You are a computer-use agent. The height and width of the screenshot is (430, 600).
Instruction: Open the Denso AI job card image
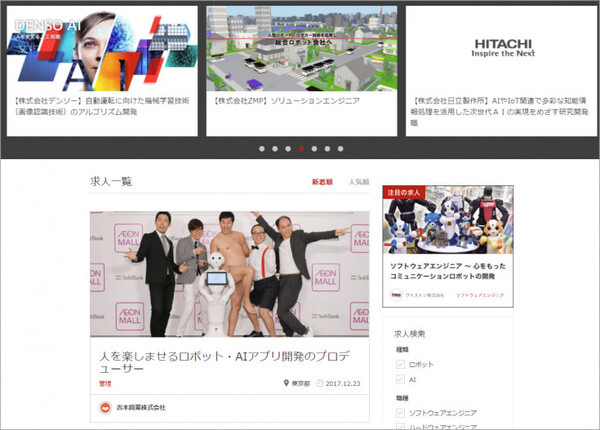tap(102, 48)
